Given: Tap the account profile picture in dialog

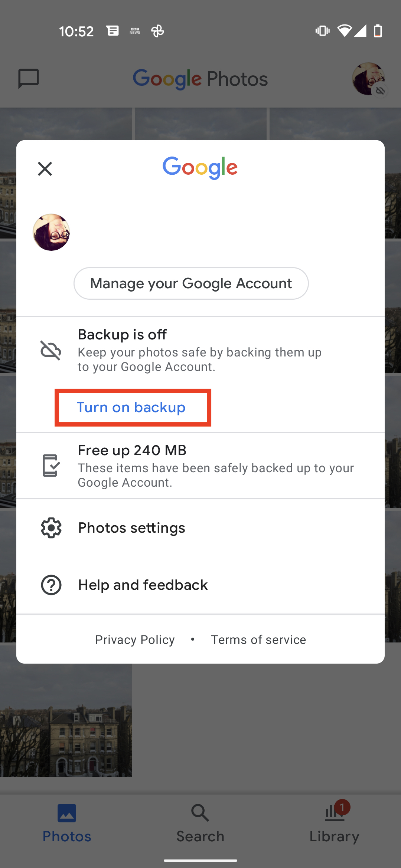Looking at the screenshot, I should coord(51,232).
